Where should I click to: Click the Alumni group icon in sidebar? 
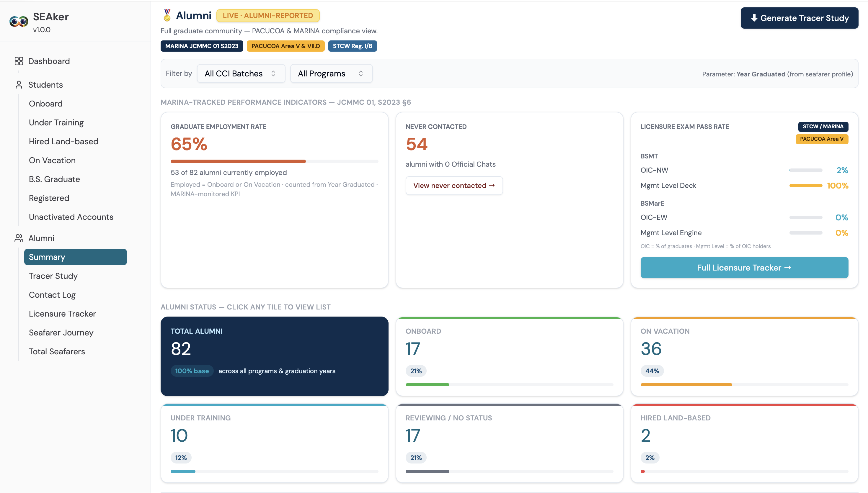(19, 238)
